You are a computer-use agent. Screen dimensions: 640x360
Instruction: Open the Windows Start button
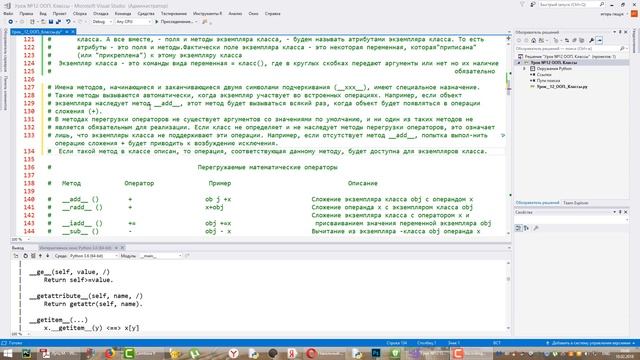click(7, 353)
